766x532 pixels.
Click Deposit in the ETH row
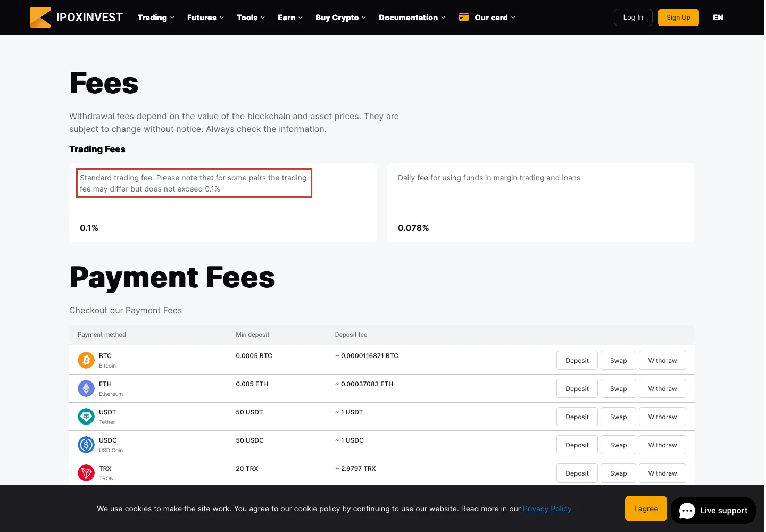click(577, 388)
